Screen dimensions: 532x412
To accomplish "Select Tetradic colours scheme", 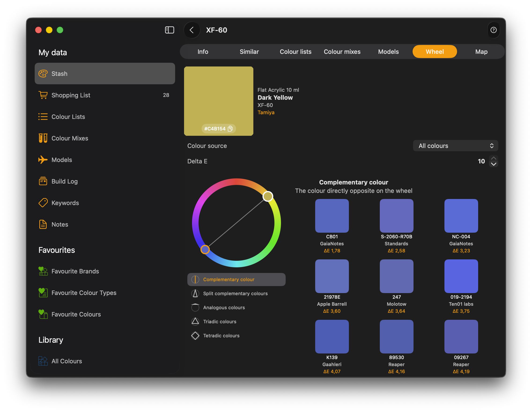I will point(236,335).
